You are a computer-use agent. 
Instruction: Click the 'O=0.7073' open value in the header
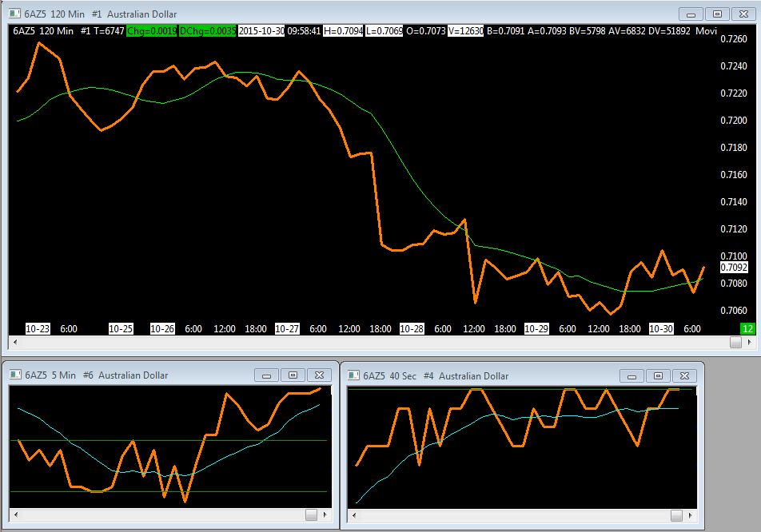[x=425, y=31]
